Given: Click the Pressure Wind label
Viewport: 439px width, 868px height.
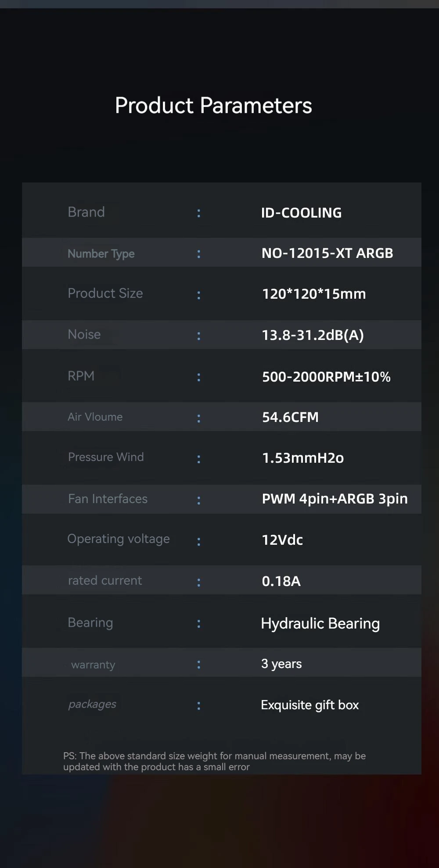Looking at the screenshot, I should click(x=106, y=457).
